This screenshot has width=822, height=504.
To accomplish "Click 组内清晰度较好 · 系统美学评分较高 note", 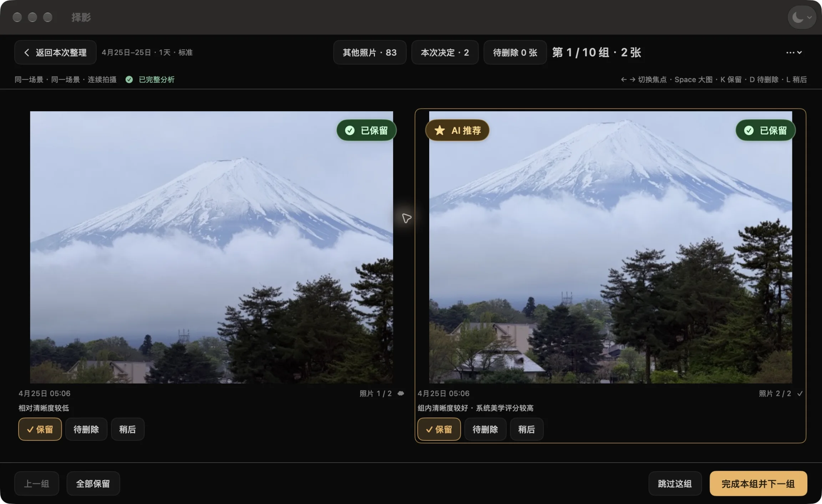I will pos(476,408).
